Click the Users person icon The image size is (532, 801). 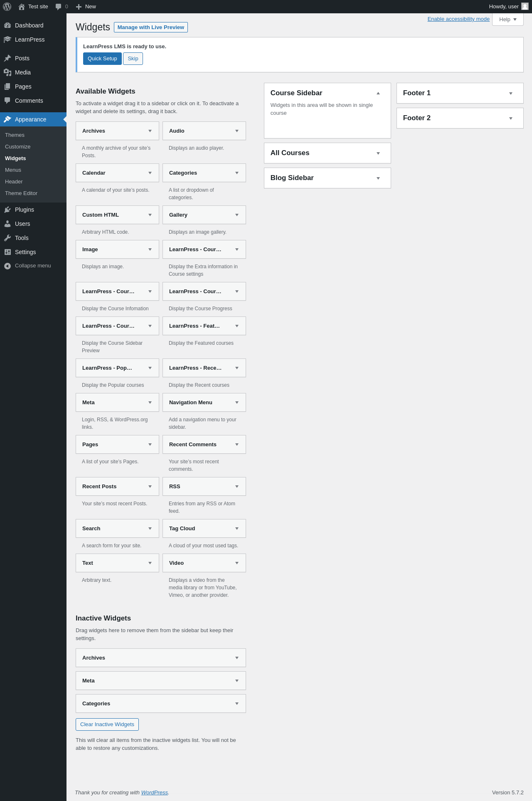tap(7, 224)
